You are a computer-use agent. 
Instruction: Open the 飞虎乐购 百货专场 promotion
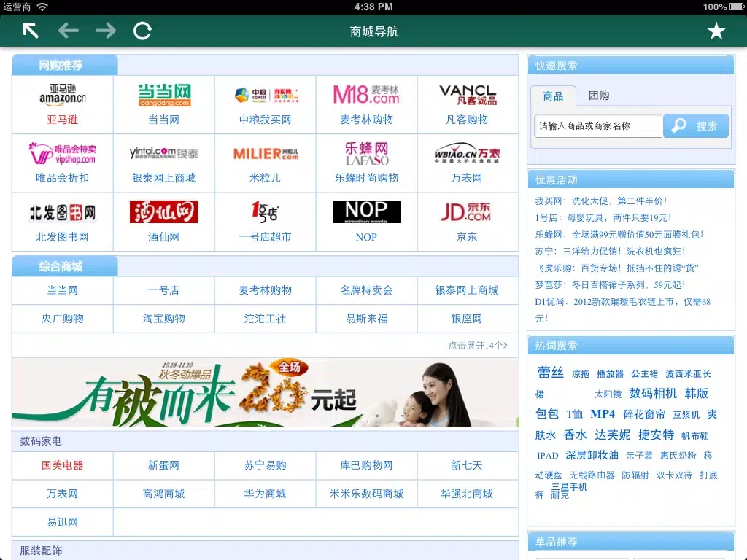(616, 268)
